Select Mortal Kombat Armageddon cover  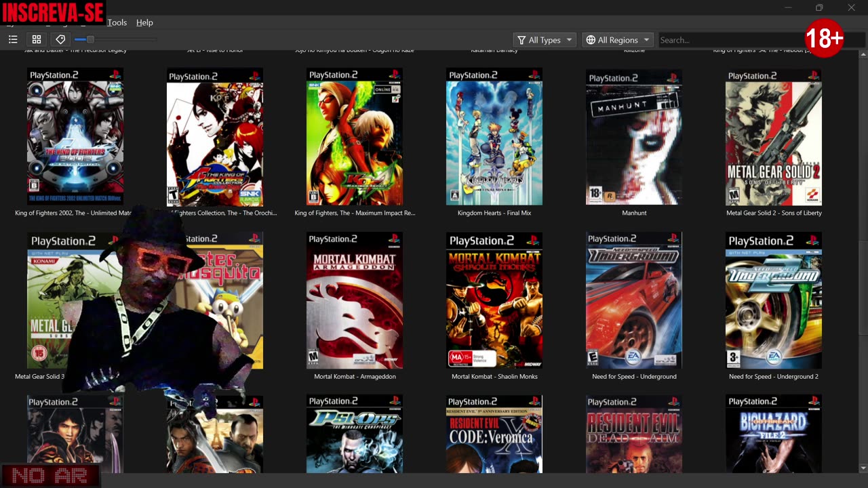[355, 300]
